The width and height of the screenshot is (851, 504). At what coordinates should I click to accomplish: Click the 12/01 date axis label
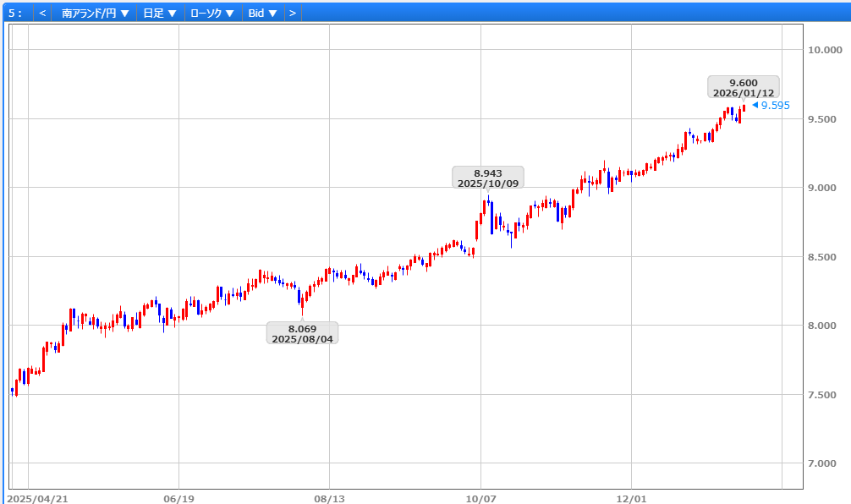click(x=631, y=499)
